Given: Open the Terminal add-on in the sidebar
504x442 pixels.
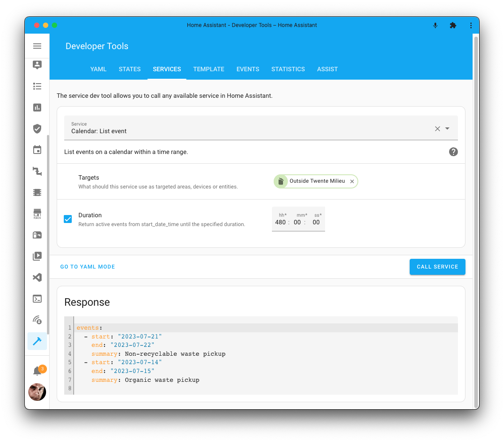Looking at the screenshot, I should (37, 299).
